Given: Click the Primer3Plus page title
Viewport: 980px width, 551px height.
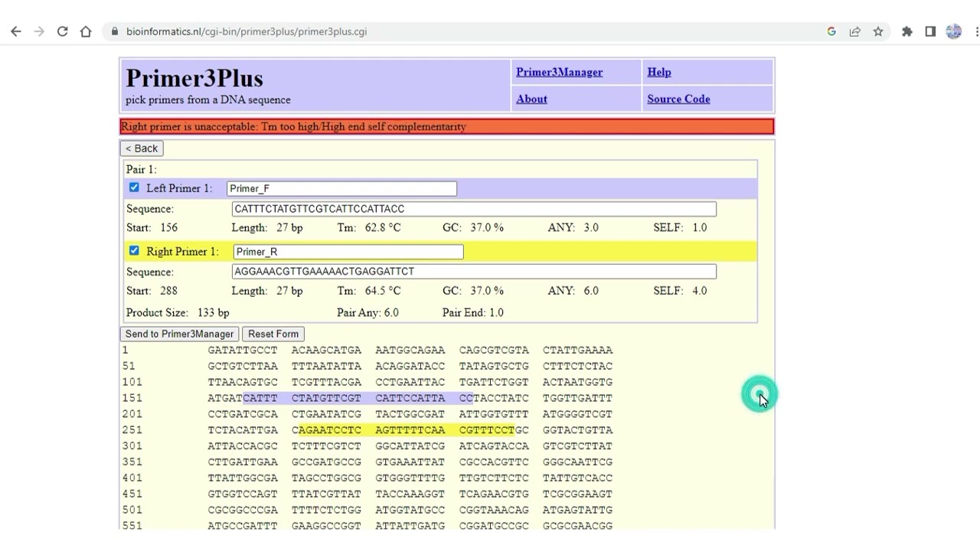Looking at the screenshot, I should coord(194,78).
